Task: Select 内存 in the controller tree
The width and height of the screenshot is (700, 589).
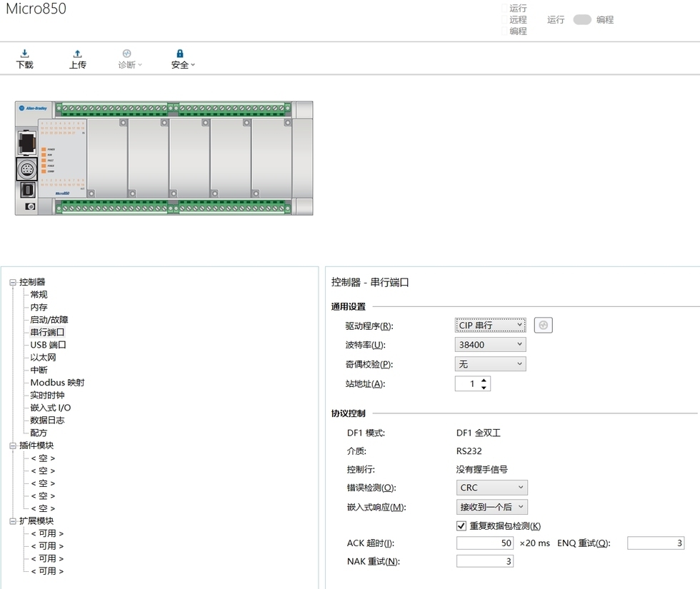Action: [x=39, y=307]
